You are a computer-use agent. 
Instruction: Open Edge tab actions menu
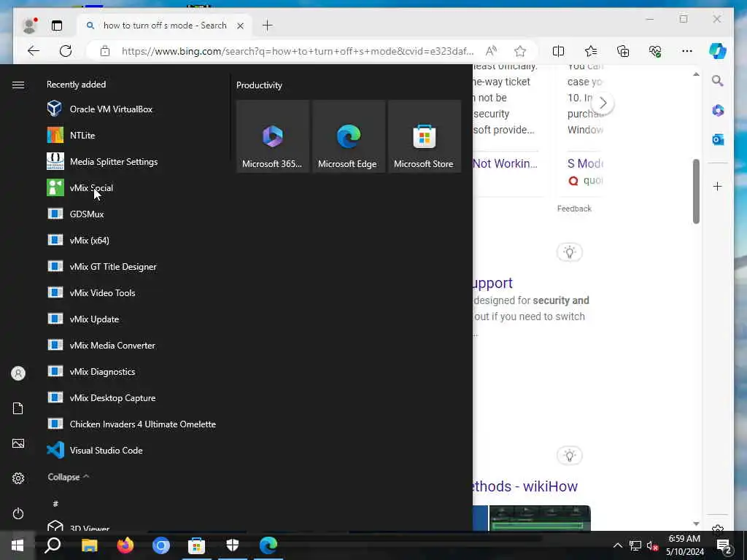[57, 26]
